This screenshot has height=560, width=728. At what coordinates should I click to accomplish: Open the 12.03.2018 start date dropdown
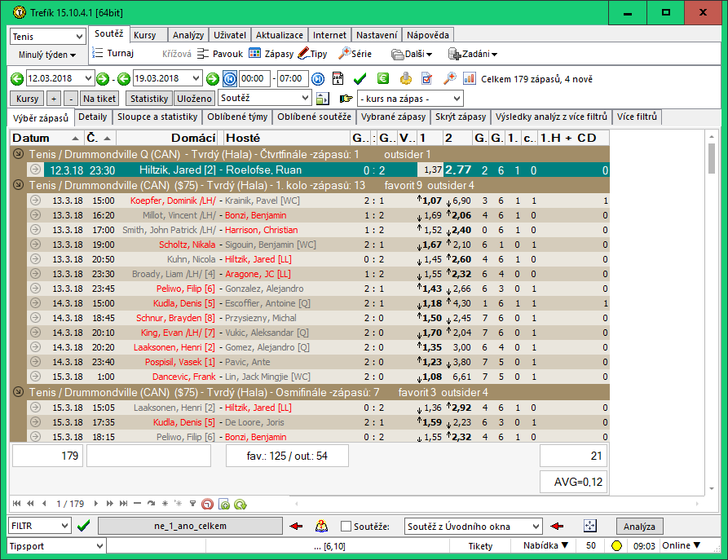point(88,78)
